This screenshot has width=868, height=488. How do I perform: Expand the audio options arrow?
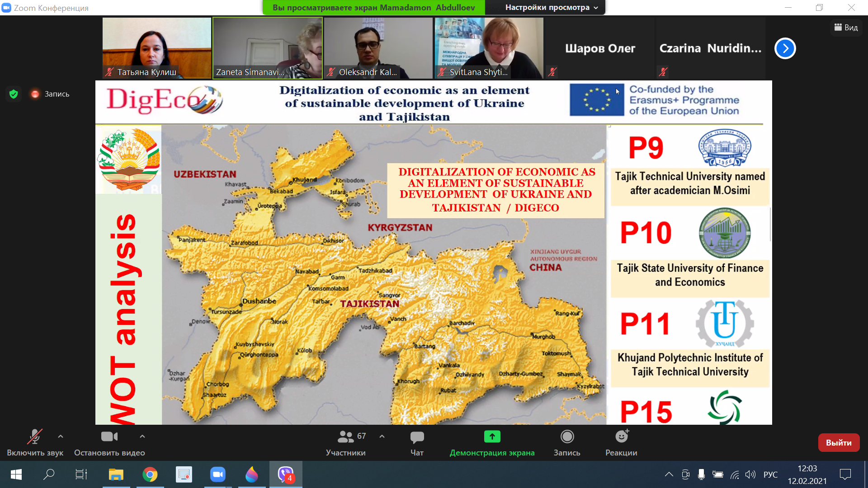coord(61,436)
